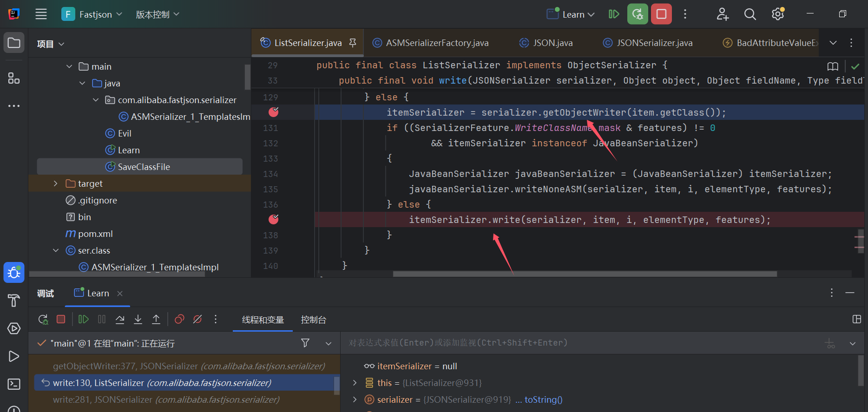Screen dimensions: 868x412
Task: Open the Services tool window icon
Action: pyautogui.click(x=14, y=328)
